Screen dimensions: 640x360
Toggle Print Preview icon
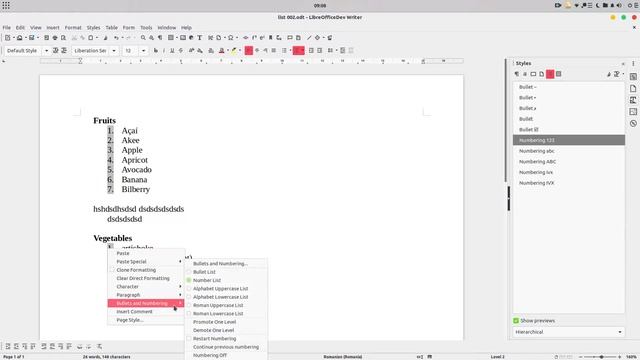(x=63, y=38)
